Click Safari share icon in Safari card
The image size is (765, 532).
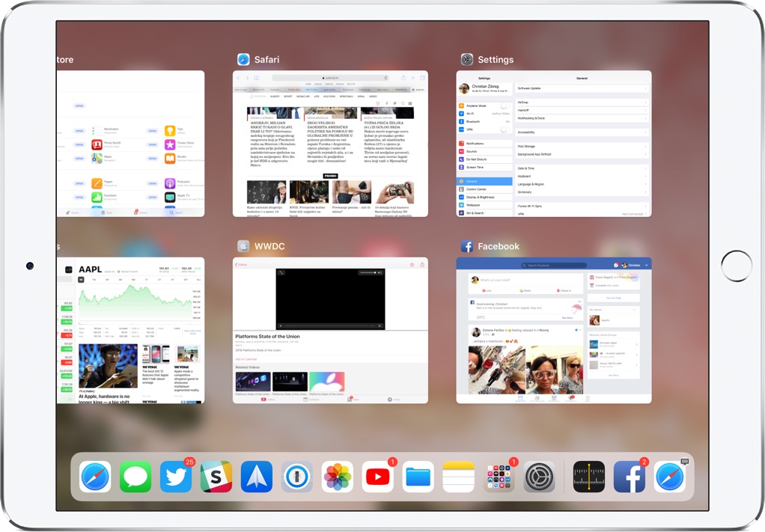point(403,78)
